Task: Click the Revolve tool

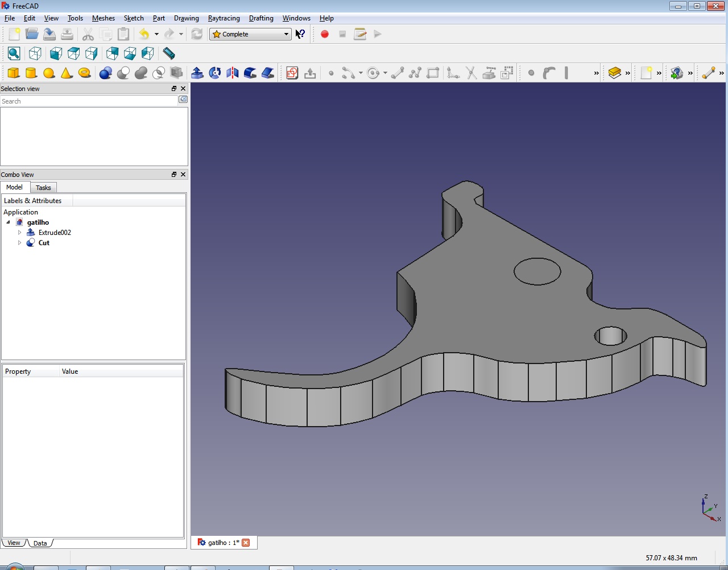Action: pos(215,73)
